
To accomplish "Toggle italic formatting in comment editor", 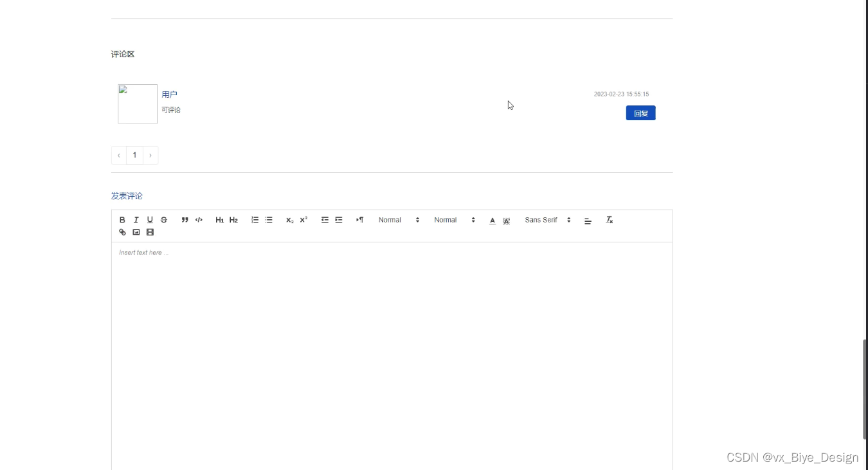I will point(136,220).
